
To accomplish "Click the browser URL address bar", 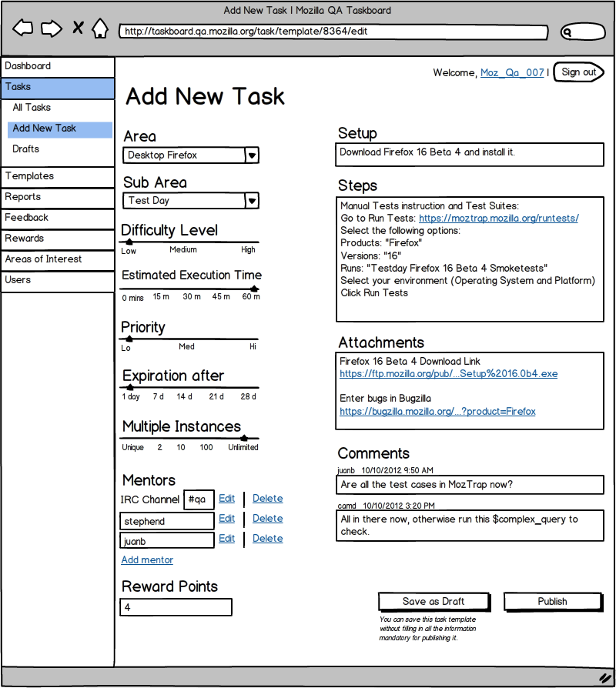I will pyautogui.click(x=333, y=32).
